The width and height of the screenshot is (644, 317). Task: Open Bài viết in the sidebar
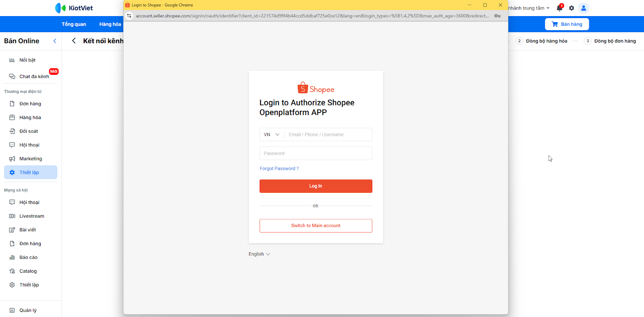pyautogui.click(x=31, y=230)
